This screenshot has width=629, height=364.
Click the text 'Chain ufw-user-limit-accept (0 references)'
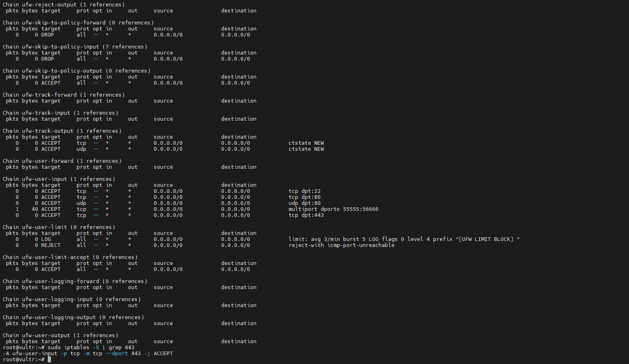[70, 257]
